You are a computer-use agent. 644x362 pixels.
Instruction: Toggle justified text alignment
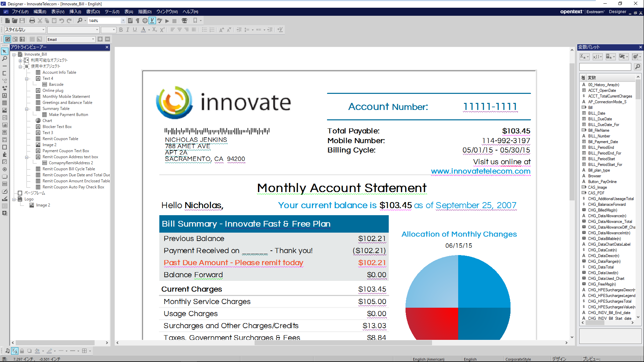point(194,30)
